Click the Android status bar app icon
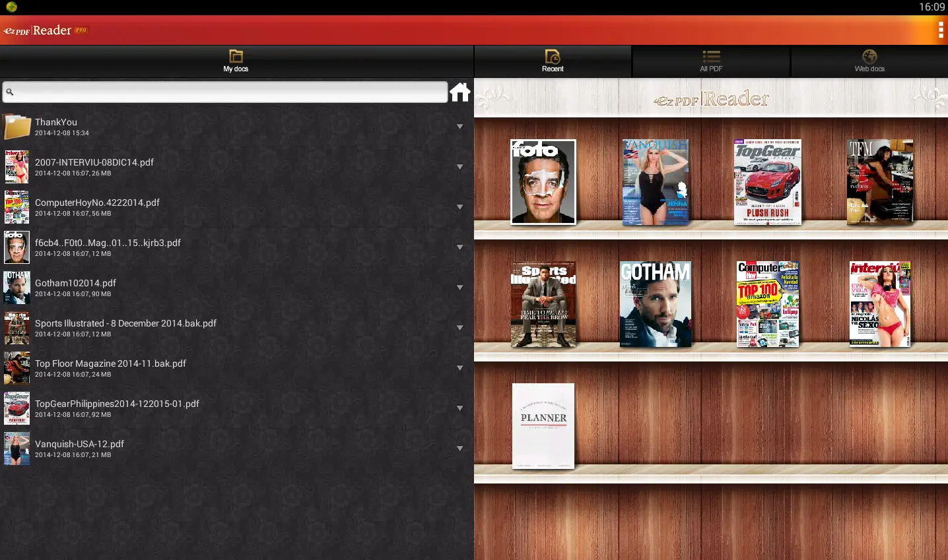Image resolution: width=948 pixels, height=560 pixels. click(x=11, y=7)
